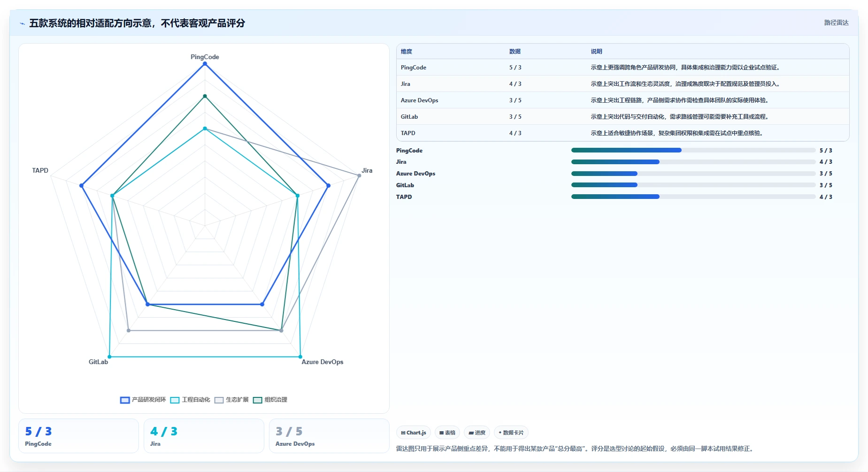The width and height of the screenshot is (868, 472).
Task: Click the TAPD axis label on the radar
Action: [40, 170]
